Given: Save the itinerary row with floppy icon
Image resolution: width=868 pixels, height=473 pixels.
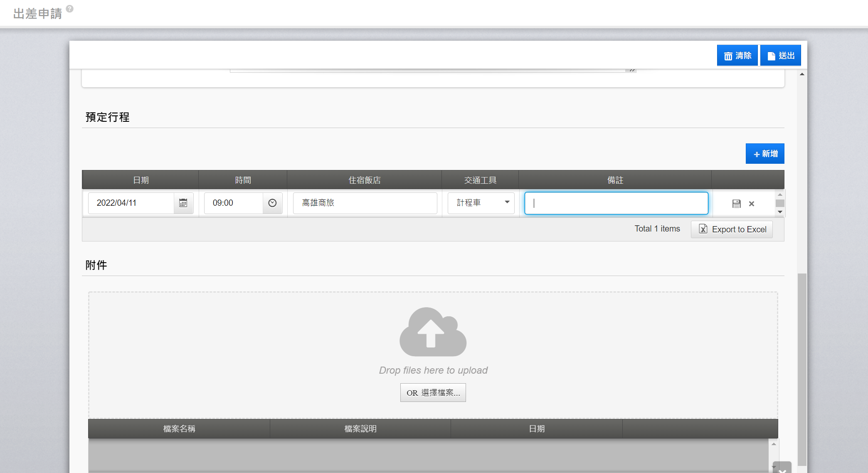Looking at the screenshot, I should [736, 204].
